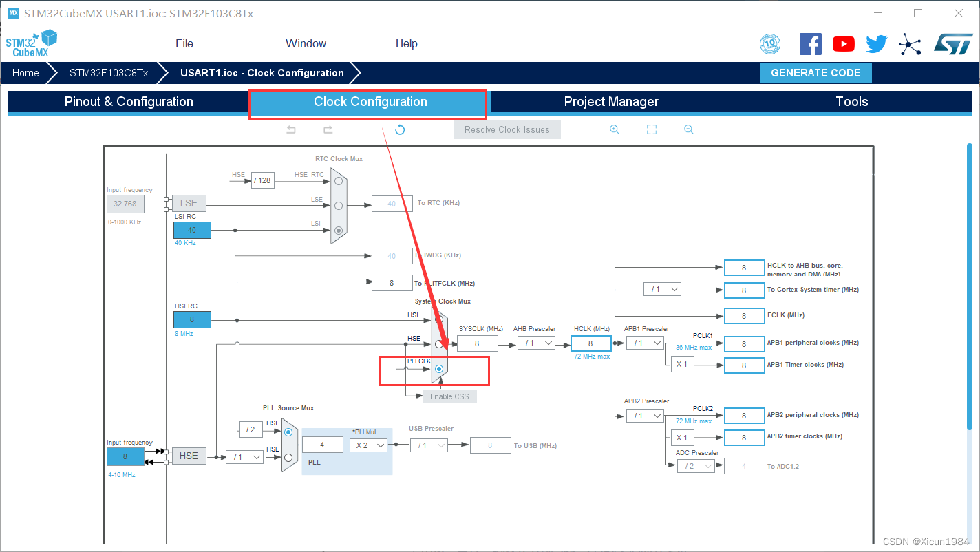Click the To ADC1,2 value box
Screen dimensions: 980x552
(x=744, y=466)
